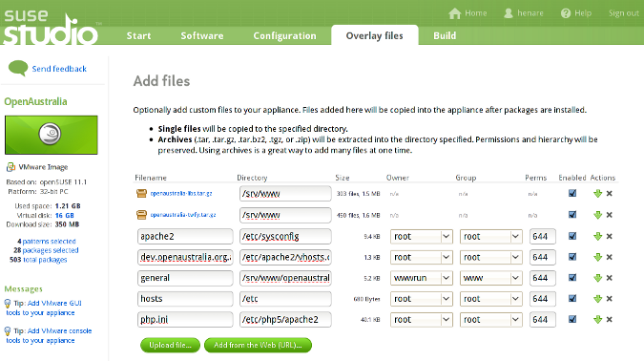Viewport: 644px width, 361px height.
Task: Go to the Start tab
Action: 139,35
